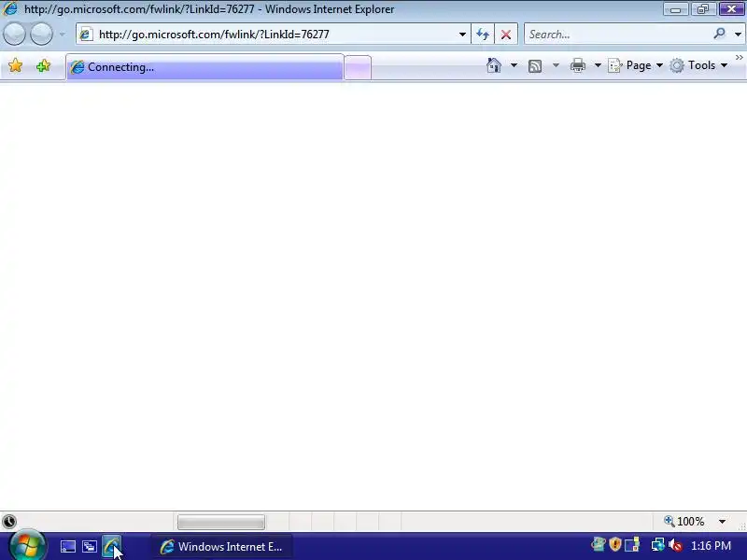This screenshot has height=560, width=747.
Task: Click the Forward navigation button
Action: click(41, 35)
